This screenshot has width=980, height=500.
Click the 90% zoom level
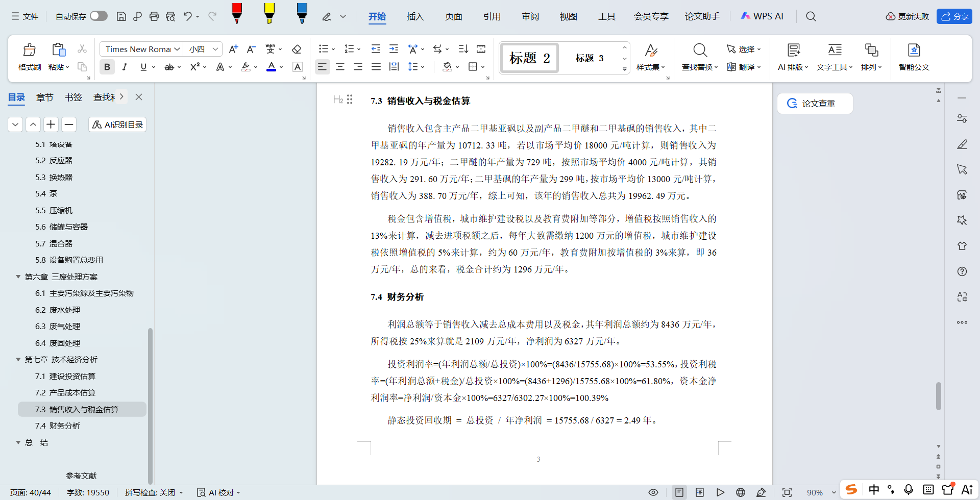815,492
